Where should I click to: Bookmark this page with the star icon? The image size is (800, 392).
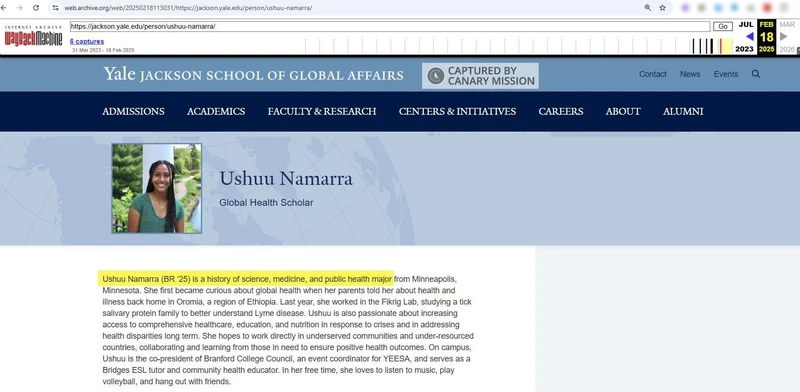pyautogui.click(x=662, y=8)
